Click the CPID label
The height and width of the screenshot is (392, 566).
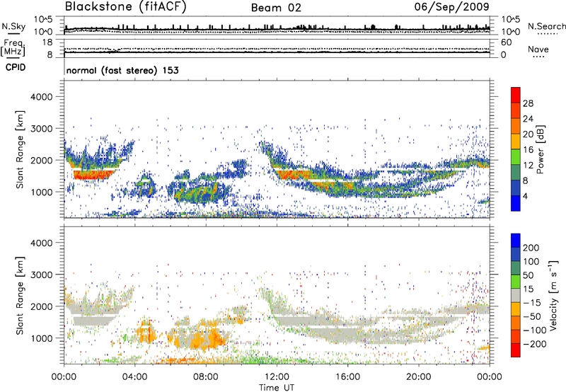[16, 67]
